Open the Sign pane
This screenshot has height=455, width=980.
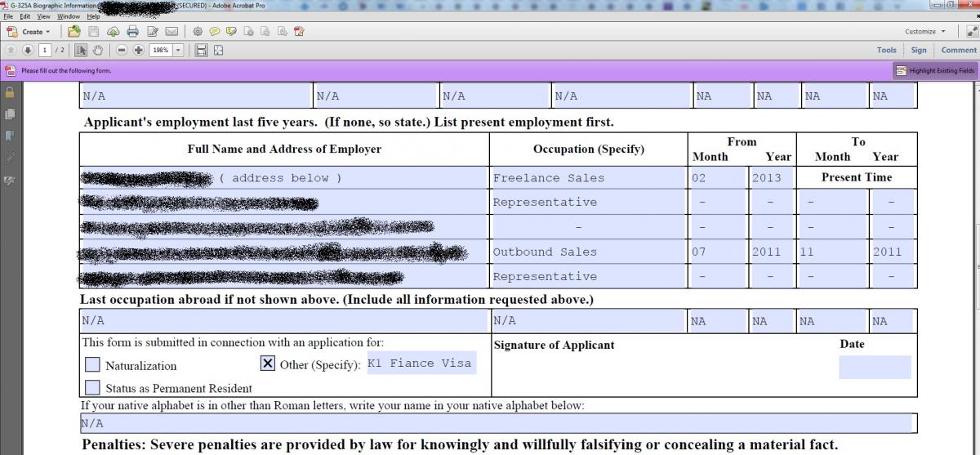pos(919,50)
